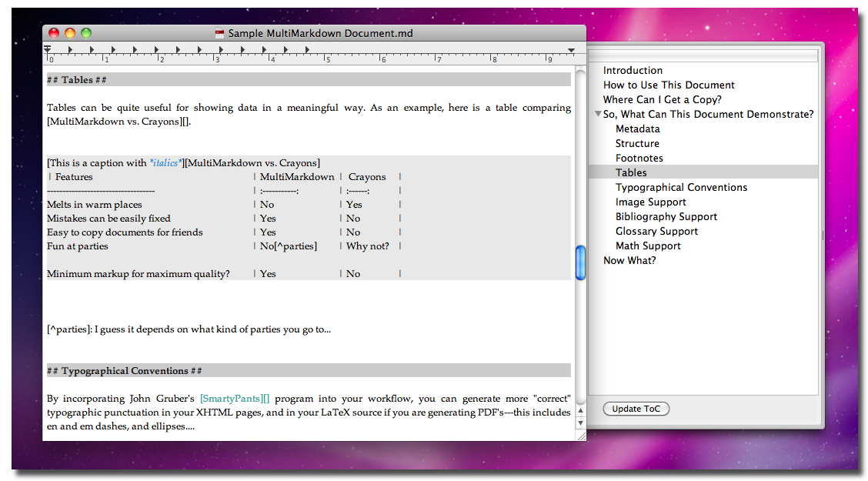Click 'Minimum markup for maximum quality?' text
Image resolution: width=868 pixels, height=481 pixels.
(139, 274)
